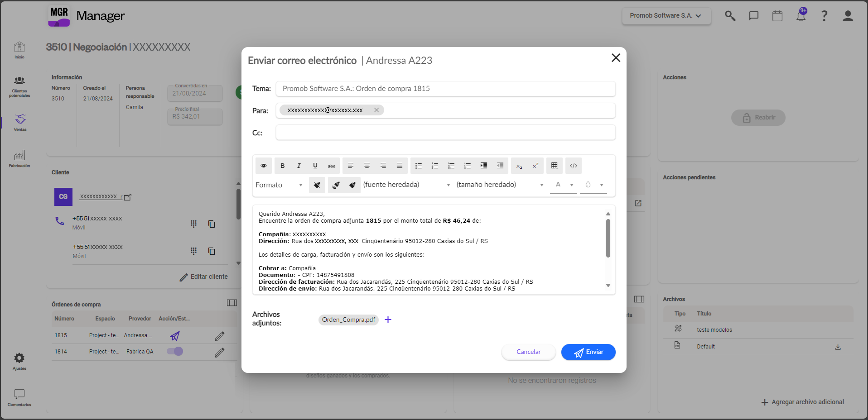Center align text in editor
The image size is (868, 420).
367,166
